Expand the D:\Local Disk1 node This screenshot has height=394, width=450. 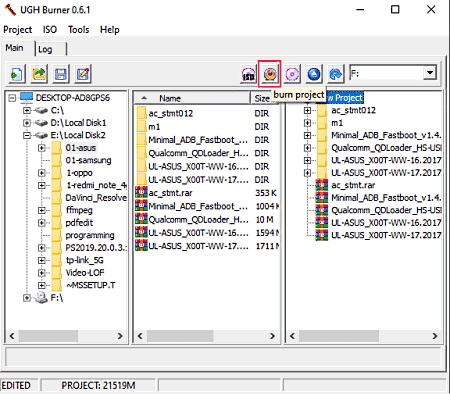[x=27, y=123]
